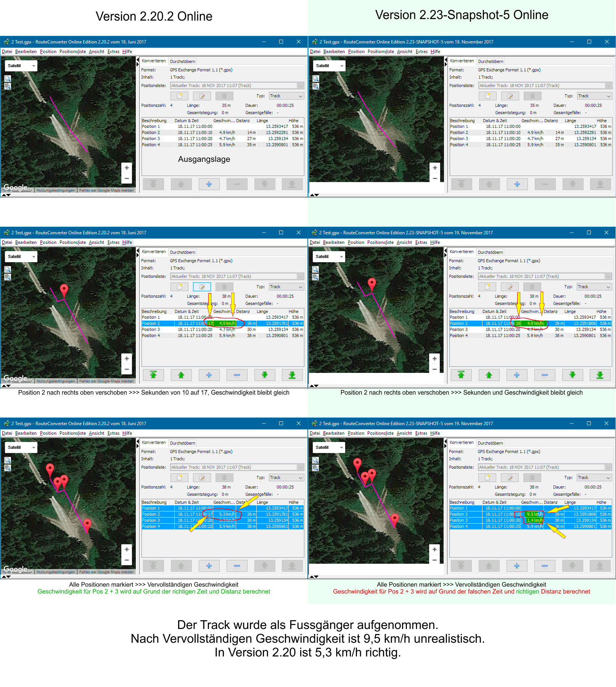
Task: Switch to Durchstöbern tab, markerless 2.23 window
Action: pos(491,61)
